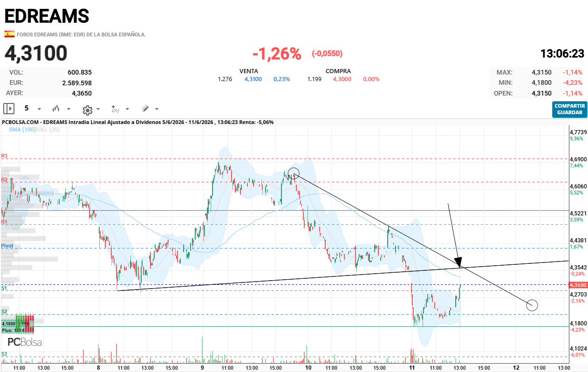The image size is (588, 372).
Task: Click the SMA (100) indicator label
Action: pos(22,129)
